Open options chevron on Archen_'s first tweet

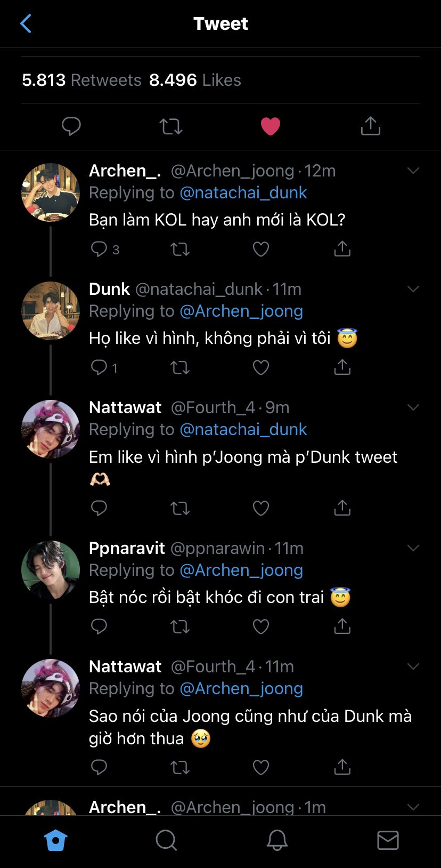coord(413,171)
